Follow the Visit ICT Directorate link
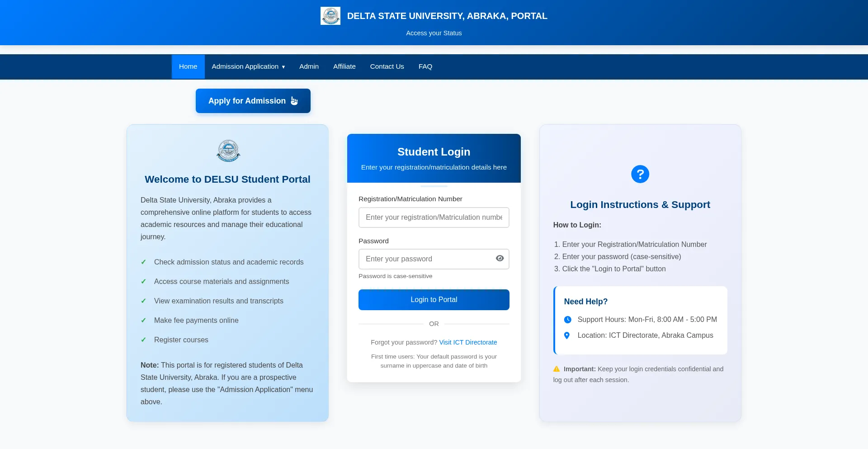The width and height of the screenshot is (868, 449). click(x=468, y=342)
